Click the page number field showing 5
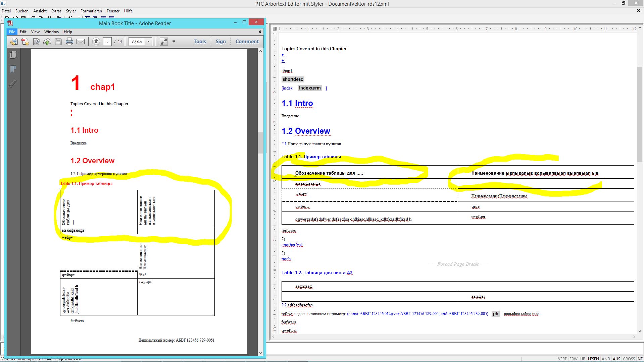The height and width of the screenshot is (362, 644). click(x=107, y=42)
